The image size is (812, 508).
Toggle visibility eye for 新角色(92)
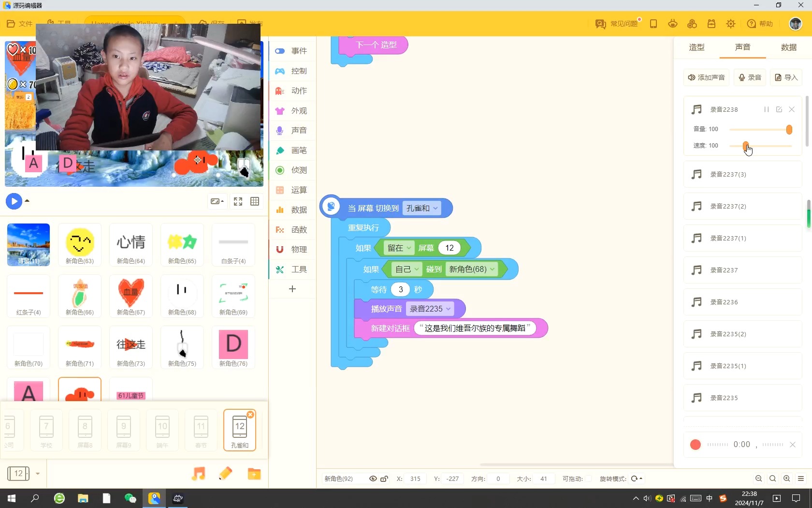coord(373,478)
